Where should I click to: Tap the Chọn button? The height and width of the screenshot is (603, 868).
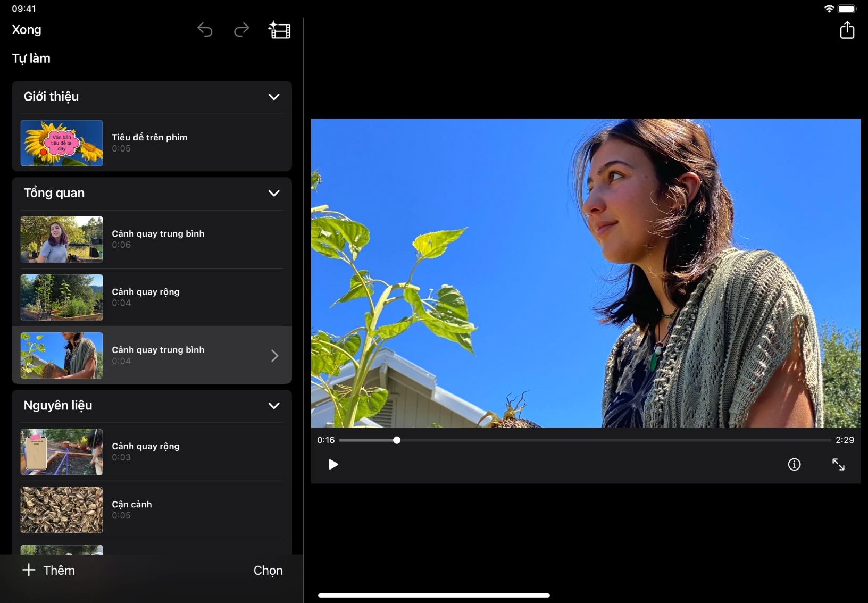pyautogui.click(x=268, y=571)
